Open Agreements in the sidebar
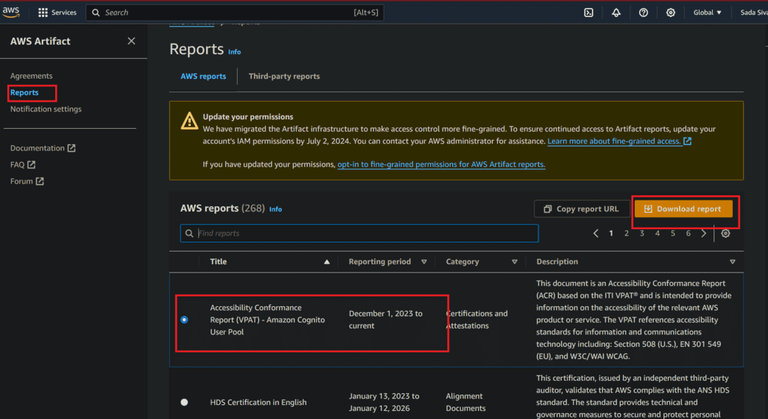The image size is (768, 419). click(x=31, y=76)
